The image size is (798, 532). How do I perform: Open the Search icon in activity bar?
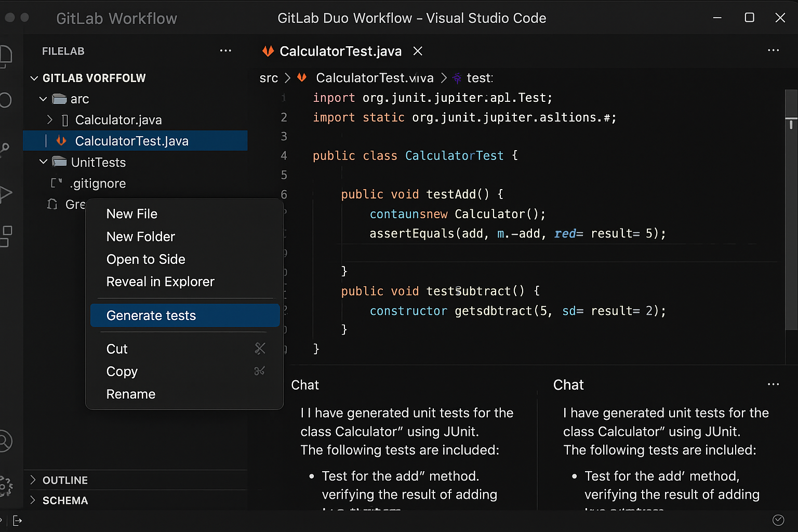6,100
